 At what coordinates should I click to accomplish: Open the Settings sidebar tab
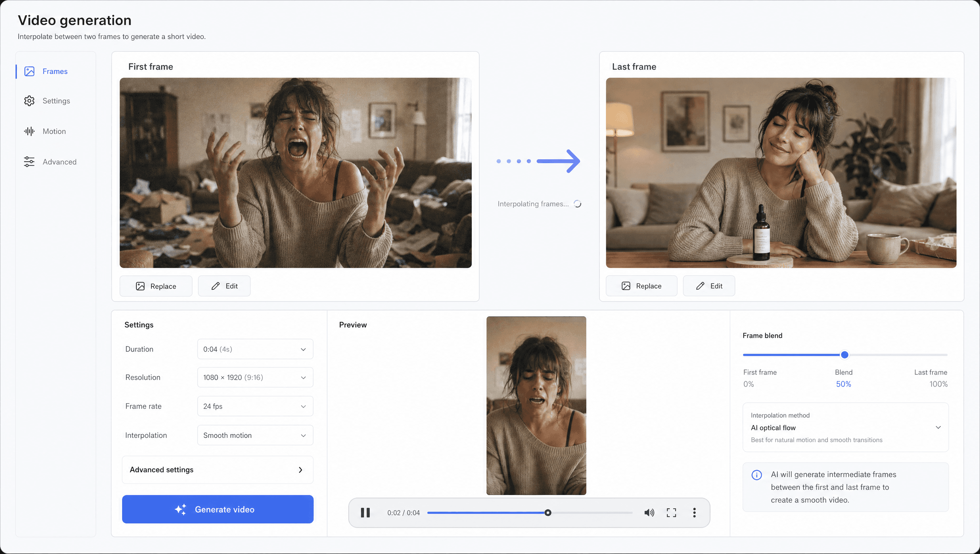[x=55, y=101]
